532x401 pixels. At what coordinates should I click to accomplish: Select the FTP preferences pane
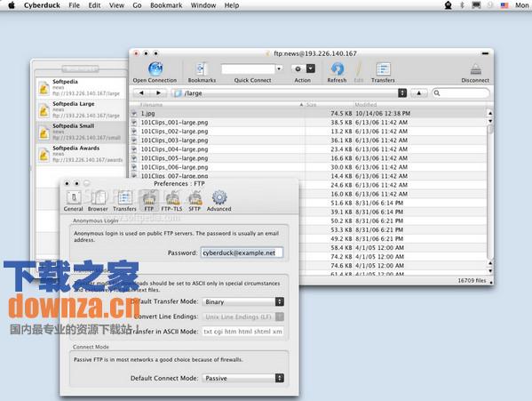149,198
